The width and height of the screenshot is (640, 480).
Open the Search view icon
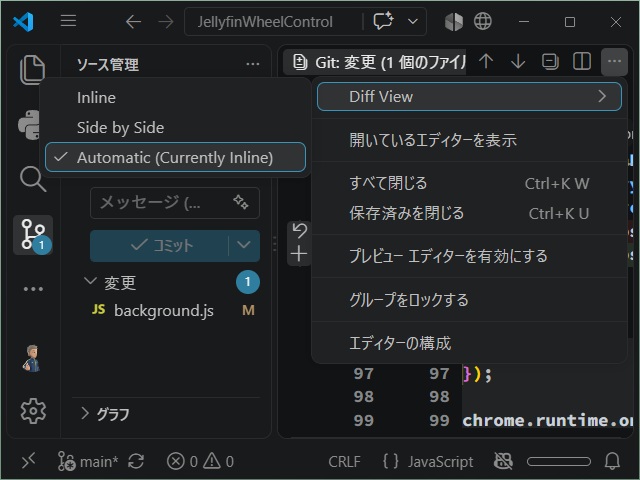coord(33,179)
